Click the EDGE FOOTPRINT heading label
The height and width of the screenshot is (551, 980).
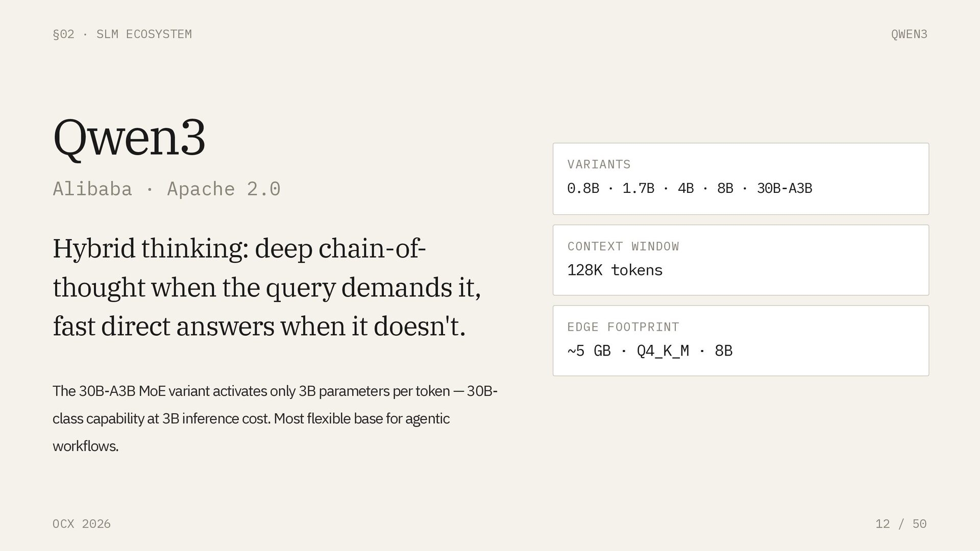click(x=623, y=327)
